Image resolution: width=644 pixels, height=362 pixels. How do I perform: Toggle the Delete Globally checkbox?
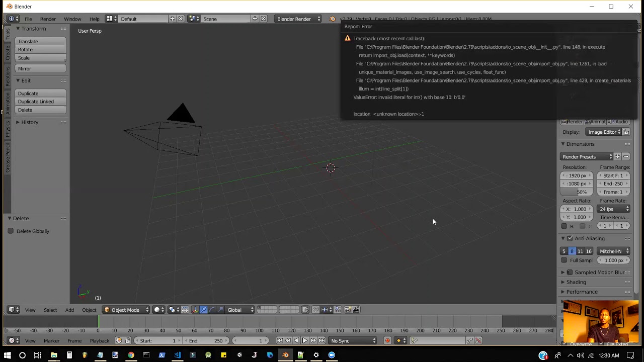pos(11,231)
